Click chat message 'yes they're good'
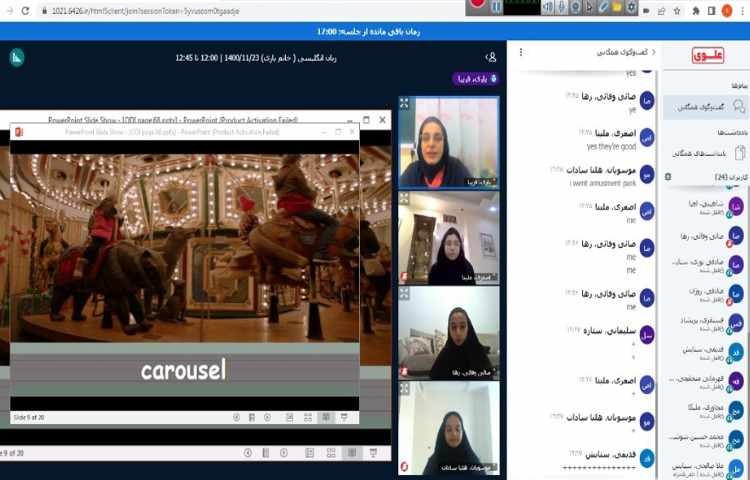The height and width of the screenshot is (480, 750). click(611, 146)
